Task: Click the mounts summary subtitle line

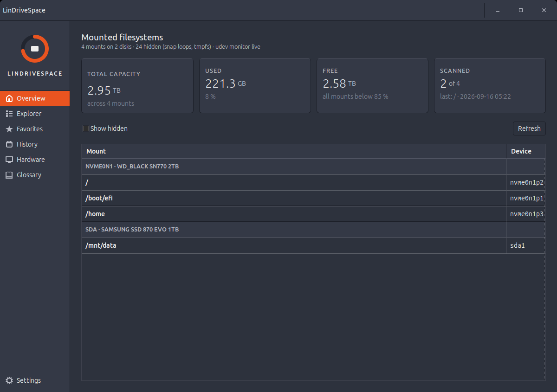Action: pyautogui.click(x=171, y=47)
